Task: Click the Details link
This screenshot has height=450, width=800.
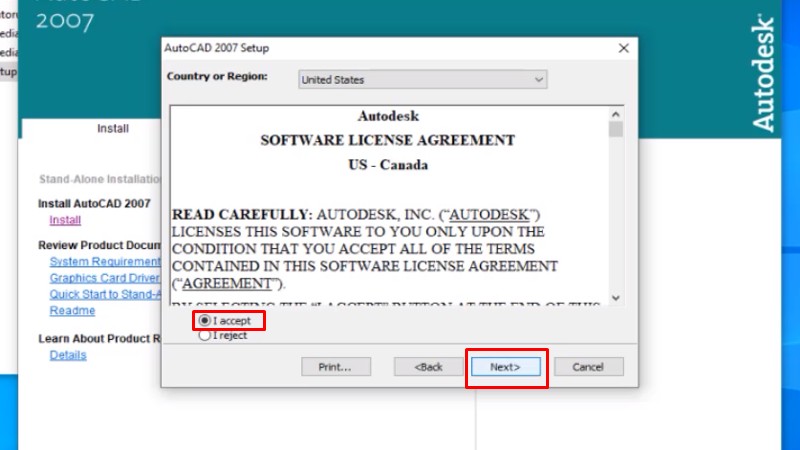Action: point(68,355)
